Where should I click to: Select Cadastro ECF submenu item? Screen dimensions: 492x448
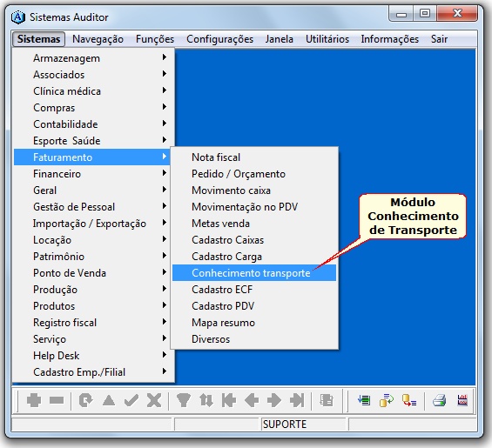[254, 290]
